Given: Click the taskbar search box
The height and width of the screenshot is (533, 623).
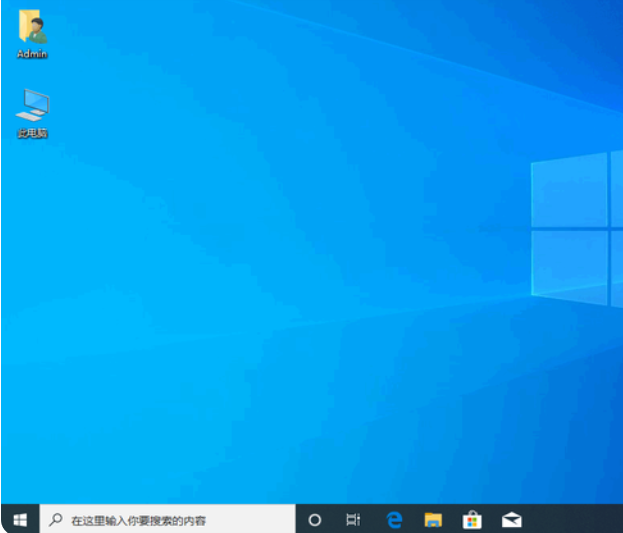Looking at the screenshot, I should (x=167, y=519).
